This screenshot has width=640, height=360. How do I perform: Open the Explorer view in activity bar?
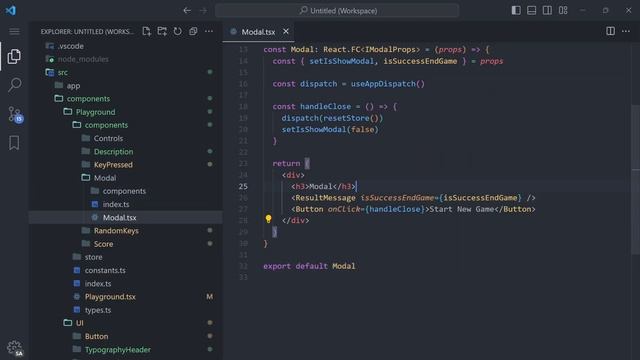(14, 56)
